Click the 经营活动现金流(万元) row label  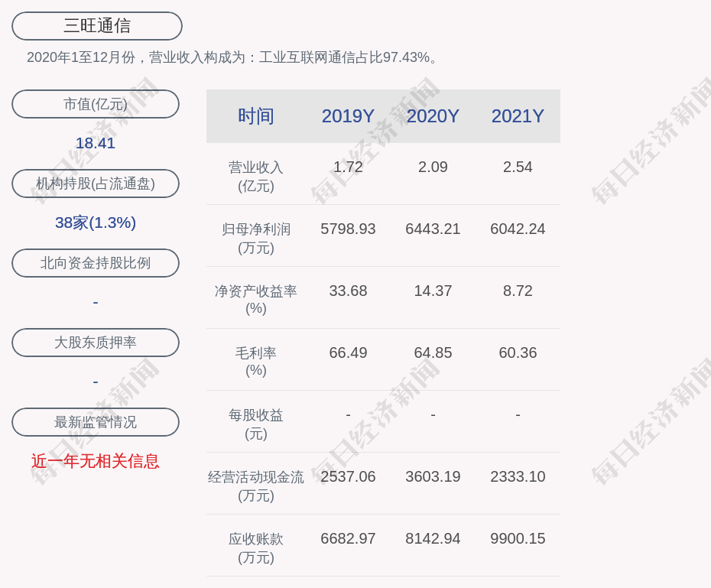click(x=256, y=486)
